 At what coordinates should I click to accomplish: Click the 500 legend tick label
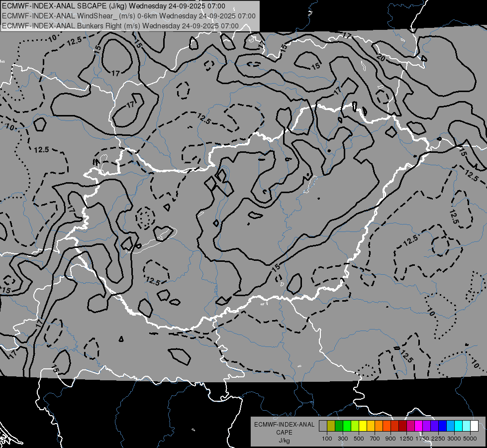359,439
